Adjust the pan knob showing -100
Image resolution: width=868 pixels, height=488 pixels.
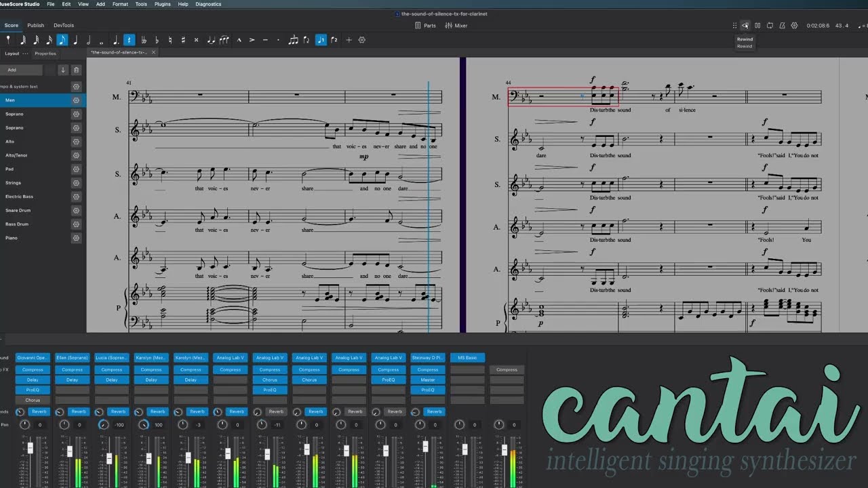[103, 425]
